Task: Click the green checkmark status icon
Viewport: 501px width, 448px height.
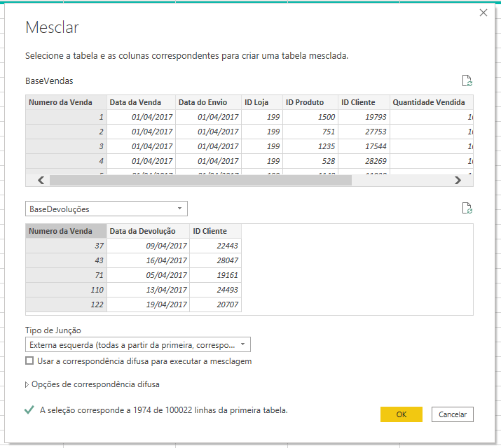Action: pos(29,409)
